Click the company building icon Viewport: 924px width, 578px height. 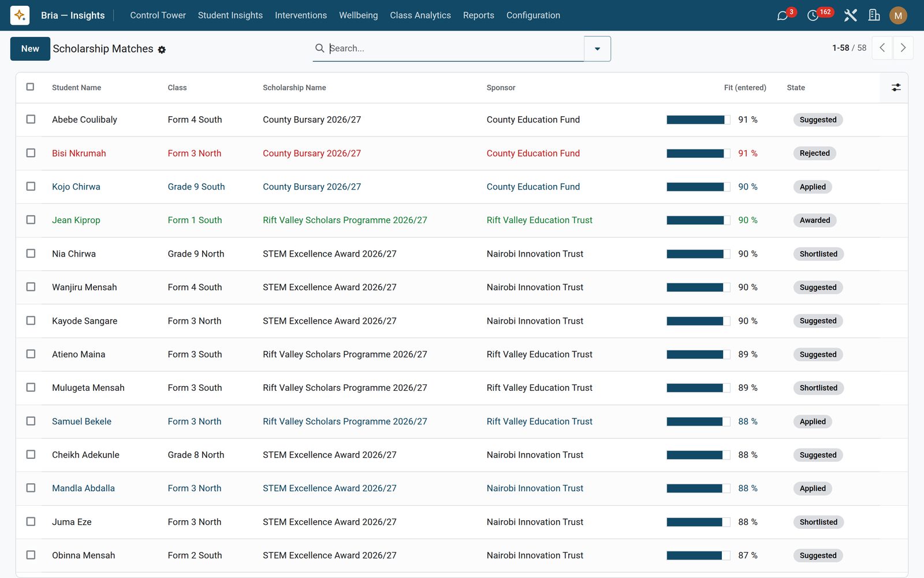pyautogui.click(x=874, y=16)
